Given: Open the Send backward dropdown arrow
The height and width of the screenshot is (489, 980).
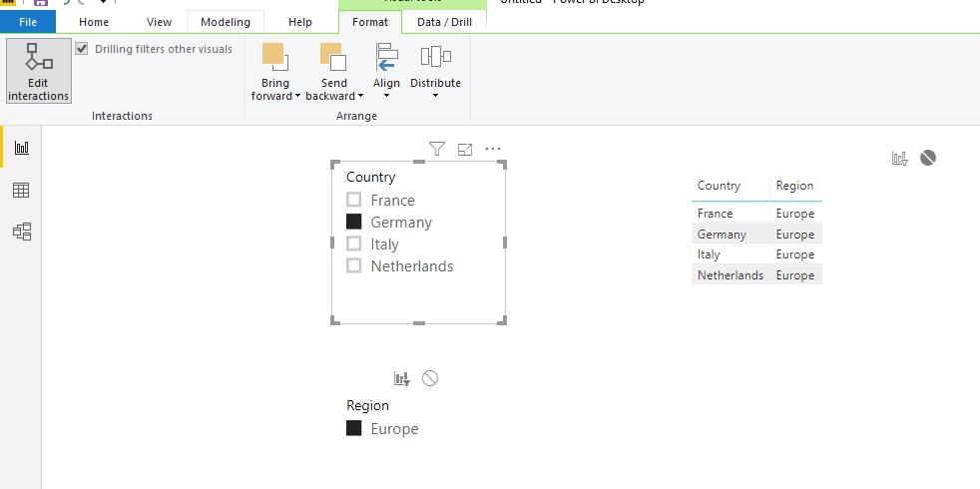Looking at the screenshot, I should (360, 96).
